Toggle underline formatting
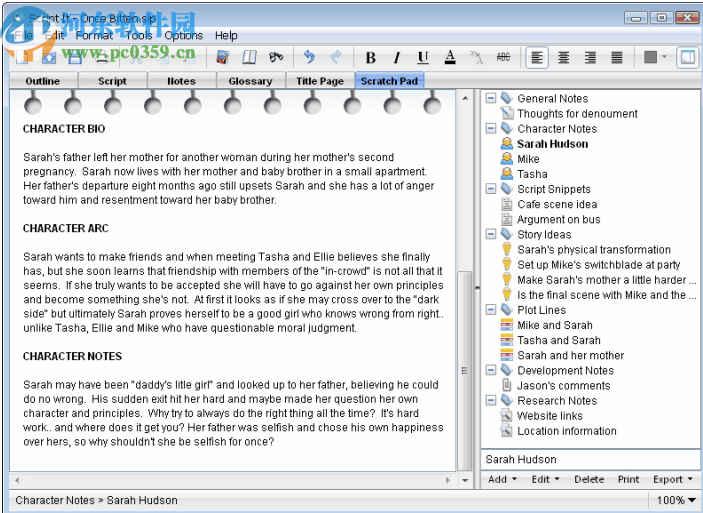703x513 pixels. coord(423,57)
